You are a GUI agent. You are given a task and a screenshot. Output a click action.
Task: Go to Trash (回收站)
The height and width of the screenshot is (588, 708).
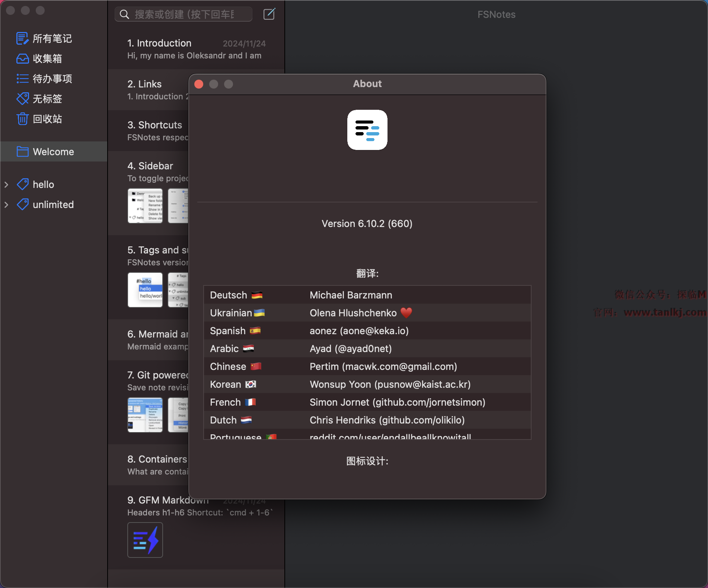click(47, 119)
